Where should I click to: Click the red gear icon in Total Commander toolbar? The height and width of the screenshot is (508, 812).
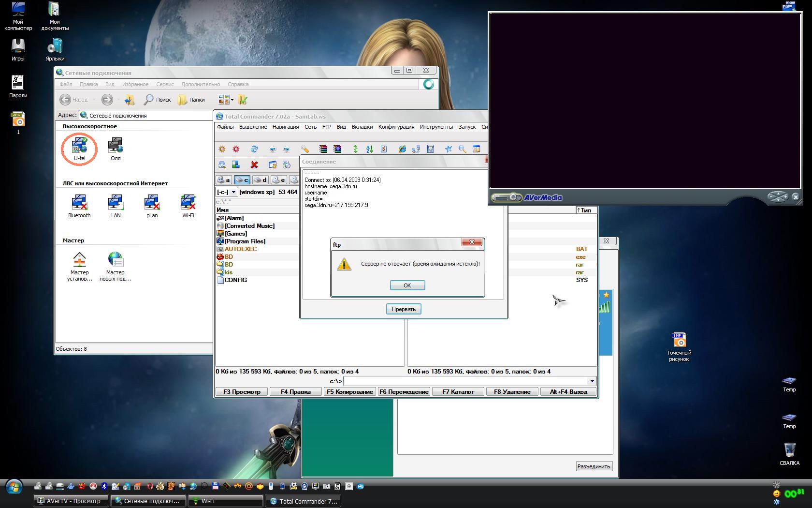coord(236,149)
